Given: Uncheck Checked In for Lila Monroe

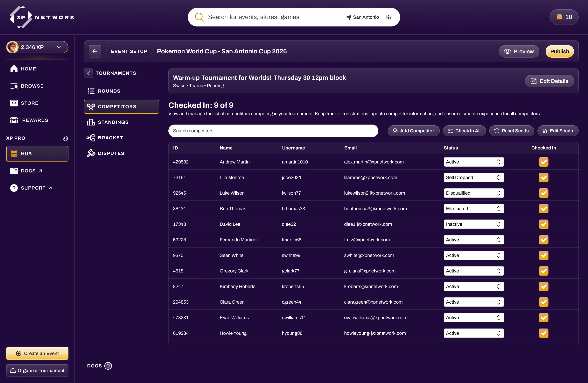Looking at the screenshot, I should pos(543,177).
